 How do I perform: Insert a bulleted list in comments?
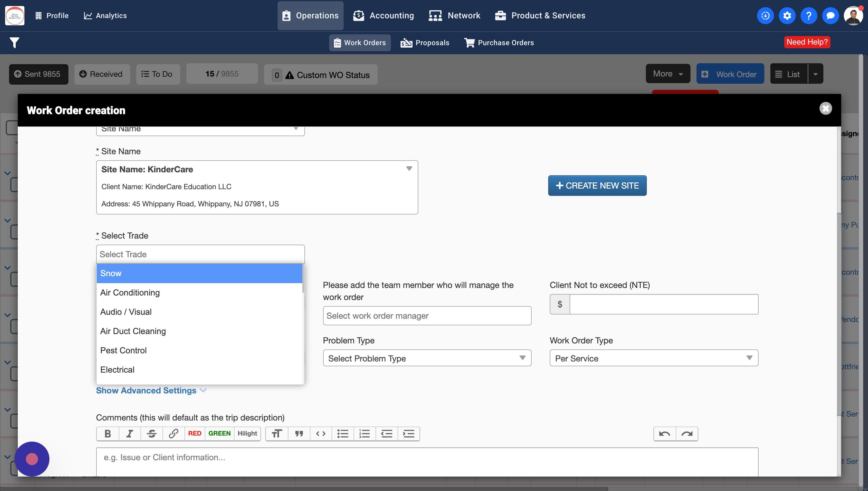[x=343, y=434]
